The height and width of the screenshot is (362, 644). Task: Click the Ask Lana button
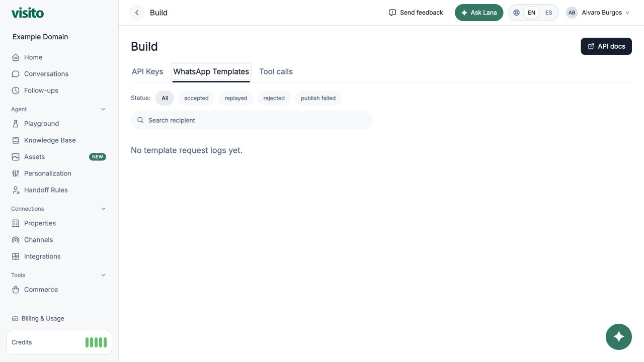[479, 13]
